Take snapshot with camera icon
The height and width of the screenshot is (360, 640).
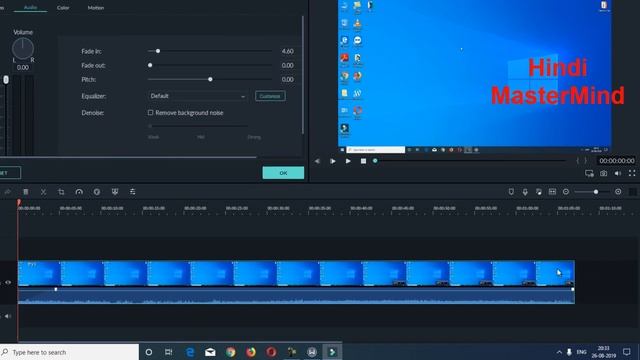pyautogui.click(x=603, y=173)
